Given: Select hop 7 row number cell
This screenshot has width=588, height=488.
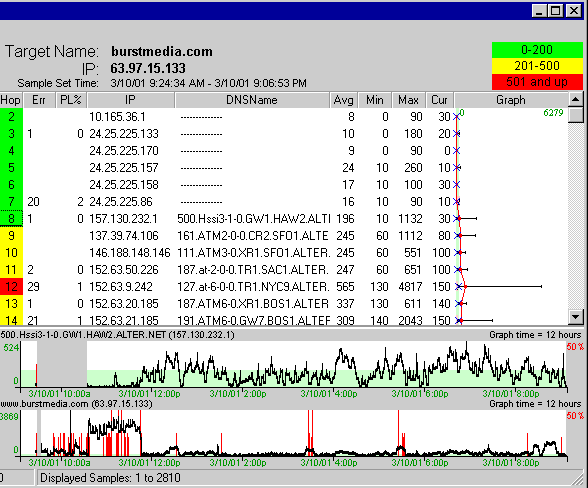Looking at the screenshot, I should click(11, 202).
